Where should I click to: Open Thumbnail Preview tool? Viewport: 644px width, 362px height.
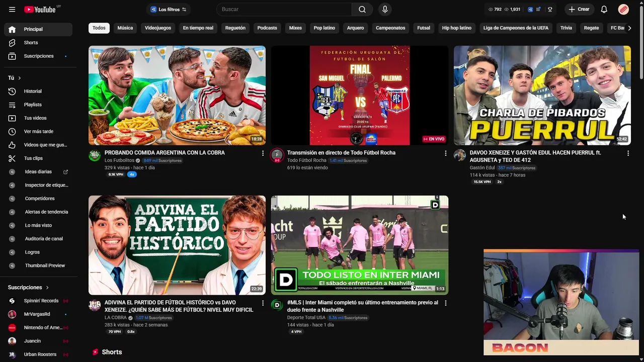[38, 265]
